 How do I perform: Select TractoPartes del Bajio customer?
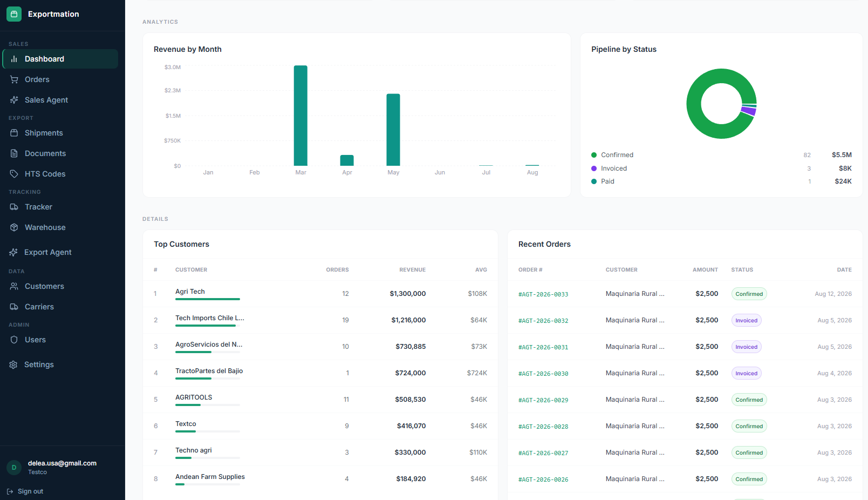320,373
